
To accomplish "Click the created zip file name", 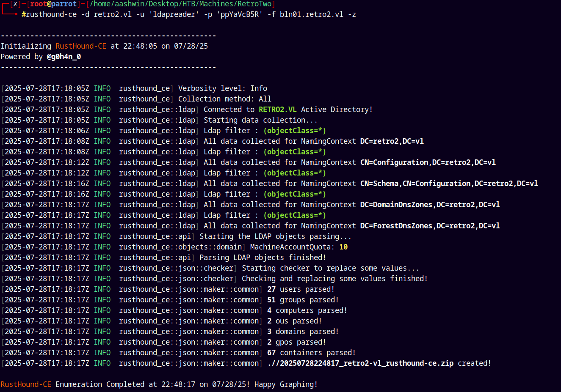I will pyautogui.click(x=360, y=363).
